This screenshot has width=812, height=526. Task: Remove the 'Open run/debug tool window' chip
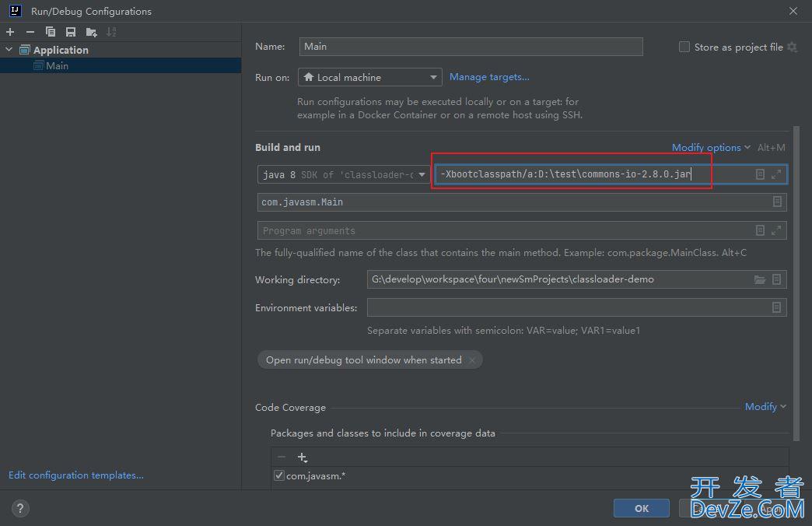(472, 360)
